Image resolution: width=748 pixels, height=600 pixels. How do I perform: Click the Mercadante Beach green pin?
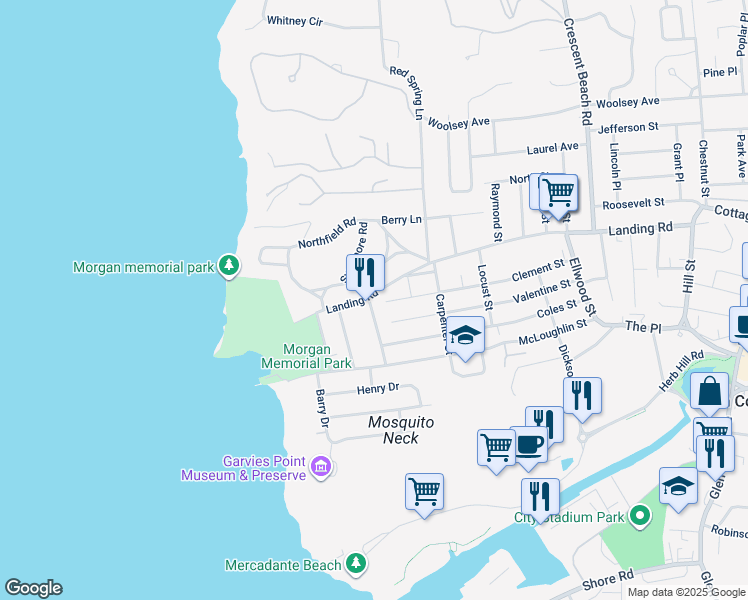(355, 564)
